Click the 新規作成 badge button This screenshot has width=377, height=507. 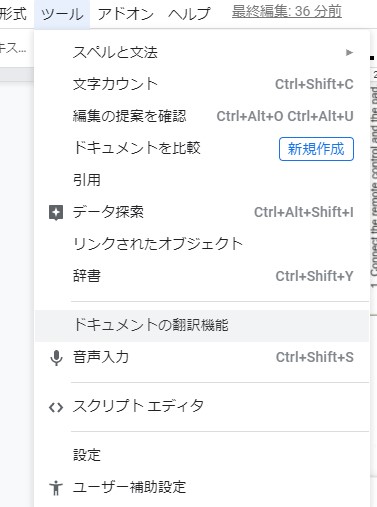pyautogui.click(x=316, y=149)
